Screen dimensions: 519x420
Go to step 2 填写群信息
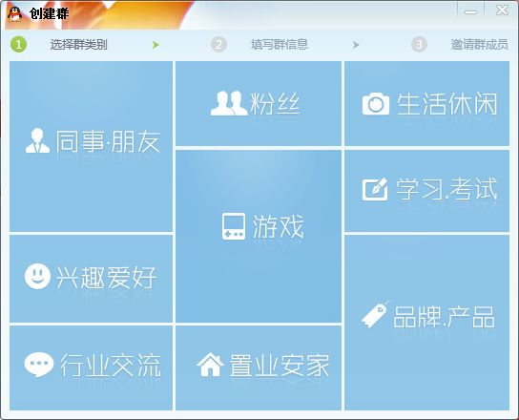click(x=280, y=44)
